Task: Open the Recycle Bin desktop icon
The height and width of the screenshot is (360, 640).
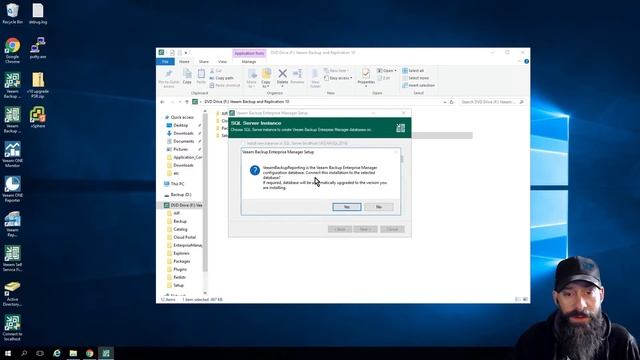Action: tap(12, 14)
